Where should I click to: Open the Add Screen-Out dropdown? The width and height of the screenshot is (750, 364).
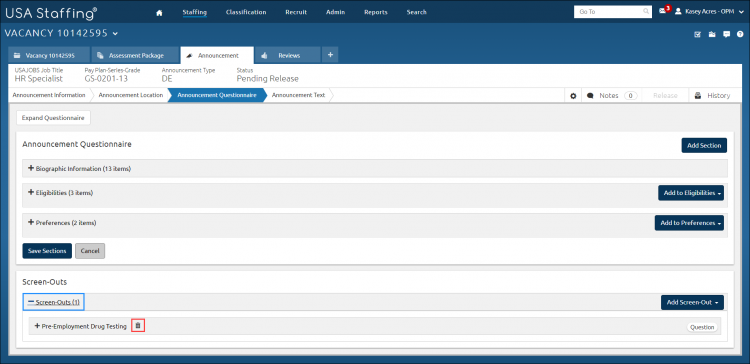coord(692,302)
